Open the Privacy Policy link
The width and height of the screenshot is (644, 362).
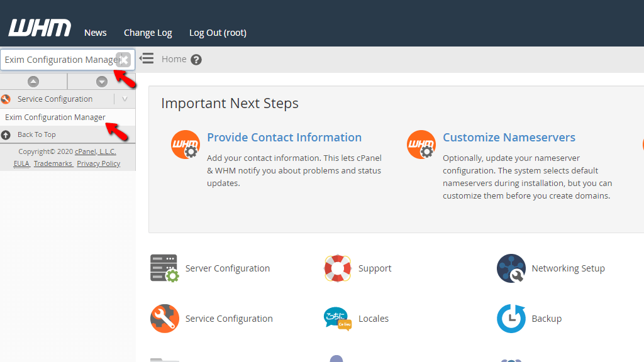pos(99,163)
